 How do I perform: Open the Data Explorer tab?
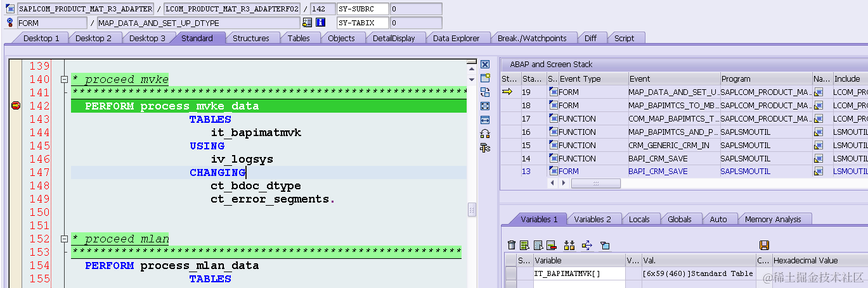click(x=456, y=38)
